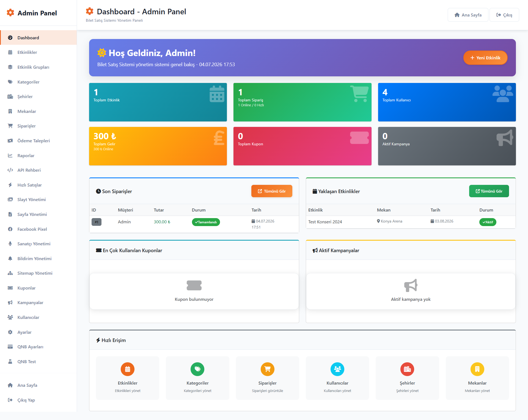Click the Test Konseri 2024 event row
This screenshot has height=420, width=528.
click(x=411, y=222)
